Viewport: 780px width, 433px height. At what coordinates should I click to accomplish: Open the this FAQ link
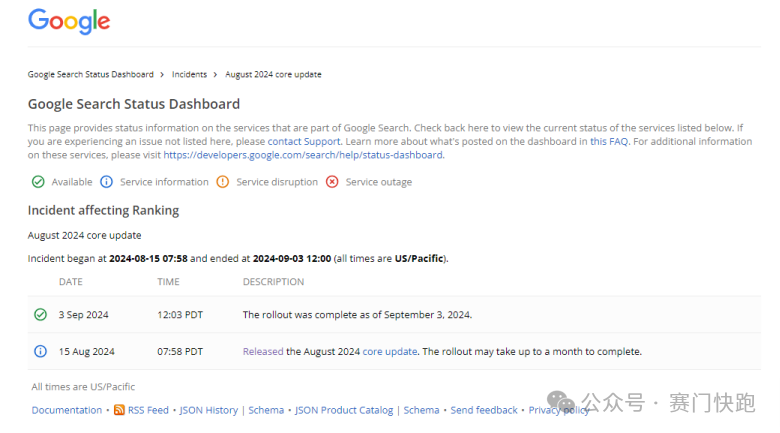coord(608,142)
